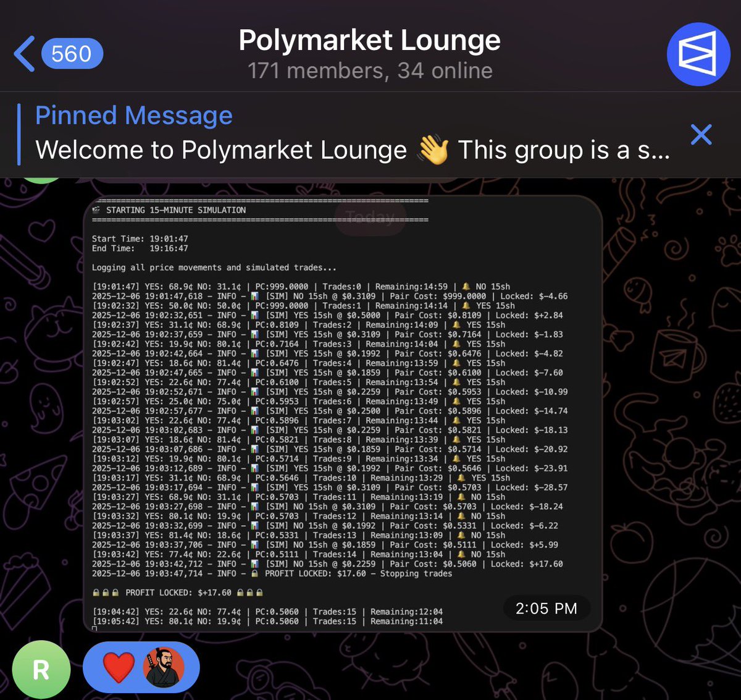Screen dimensions: 741x700
Task: Tap the 2:05 PM message timestamp
Action: click(x=546, y=609)
